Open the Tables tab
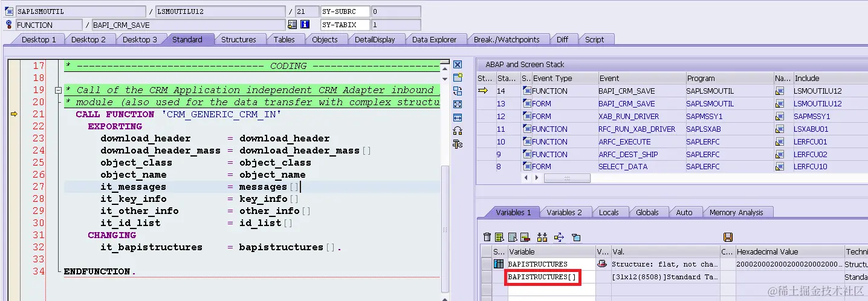Image resolution: width=868 pixels, height=301 pixels. [284, 39]
